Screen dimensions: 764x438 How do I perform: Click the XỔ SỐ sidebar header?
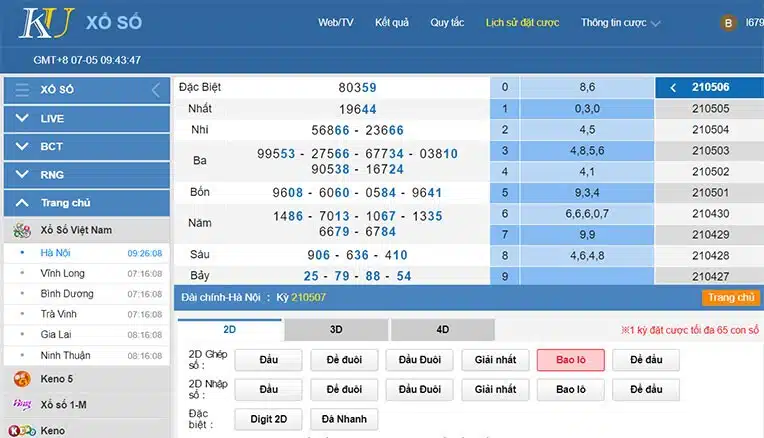coord(87,90)
